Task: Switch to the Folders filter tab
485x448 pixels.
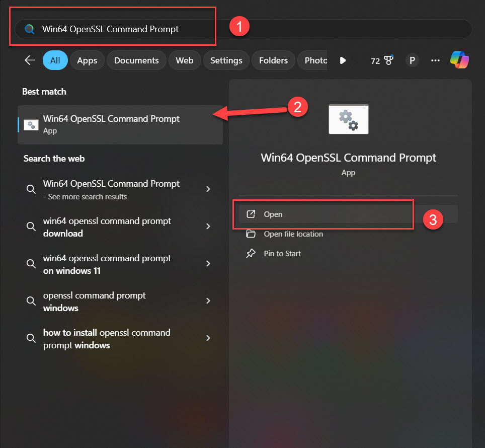Action: tap(273, 60)
